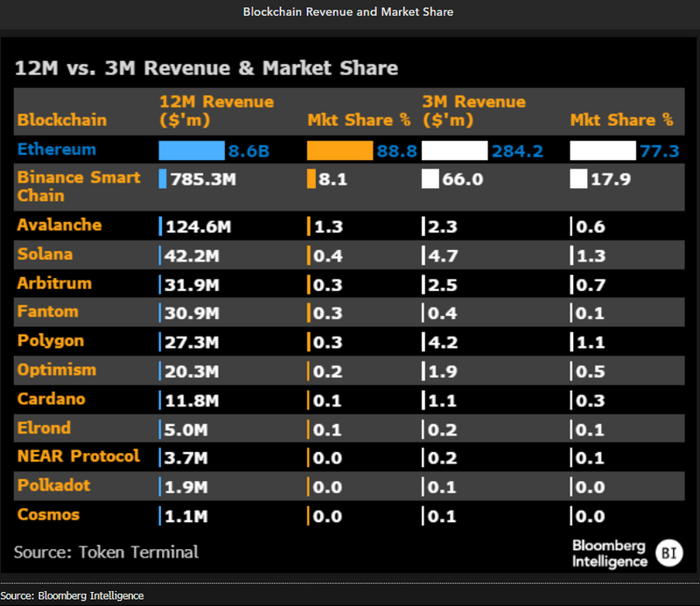700x606 pixels.
Task: Click Elrond's 5.0M revenue value
Action: (x=186, y=429)
